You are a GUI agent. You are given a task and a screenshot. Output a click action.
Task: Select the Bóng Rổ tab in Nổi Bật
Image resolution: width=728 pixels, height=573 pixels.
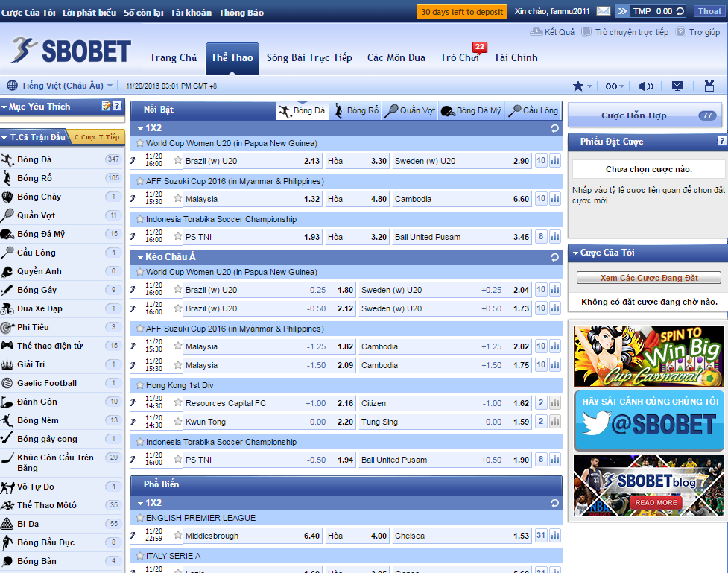point(355,110)
